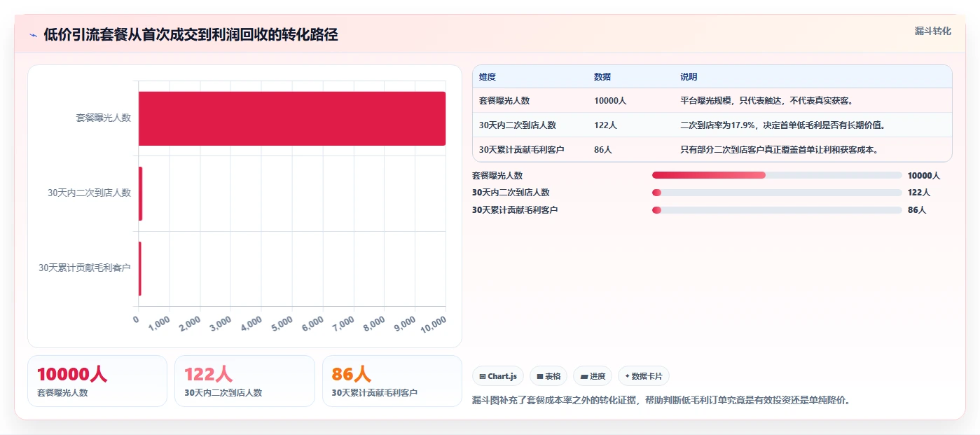Click chart y-axis label 30天累计贡献毛利客户

tap(85, 268)
